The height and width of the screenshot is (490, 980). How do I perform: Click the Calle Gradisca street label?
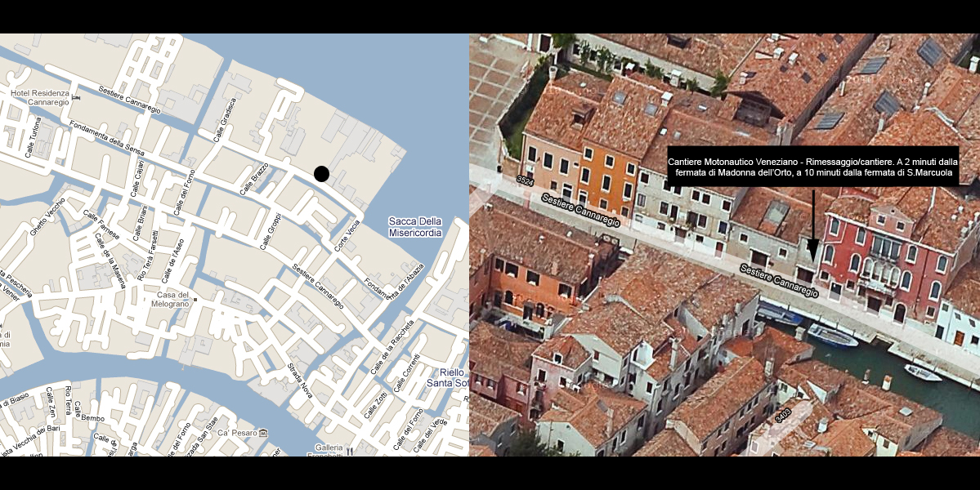point(226,120)
